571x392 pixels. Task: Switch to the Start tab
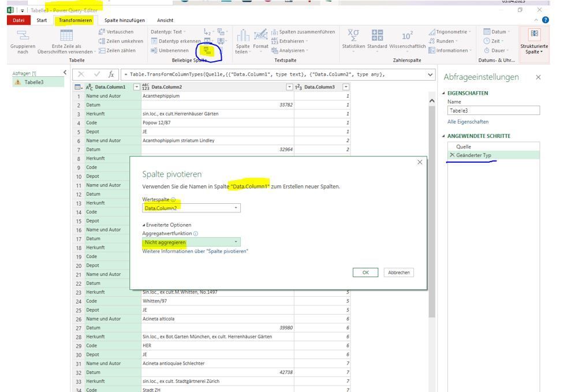pyautogui.click(x=42, y=20)
